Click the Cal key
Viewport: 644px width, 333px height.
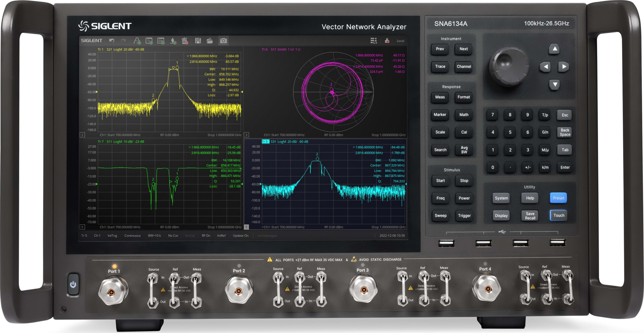(464, 132)
